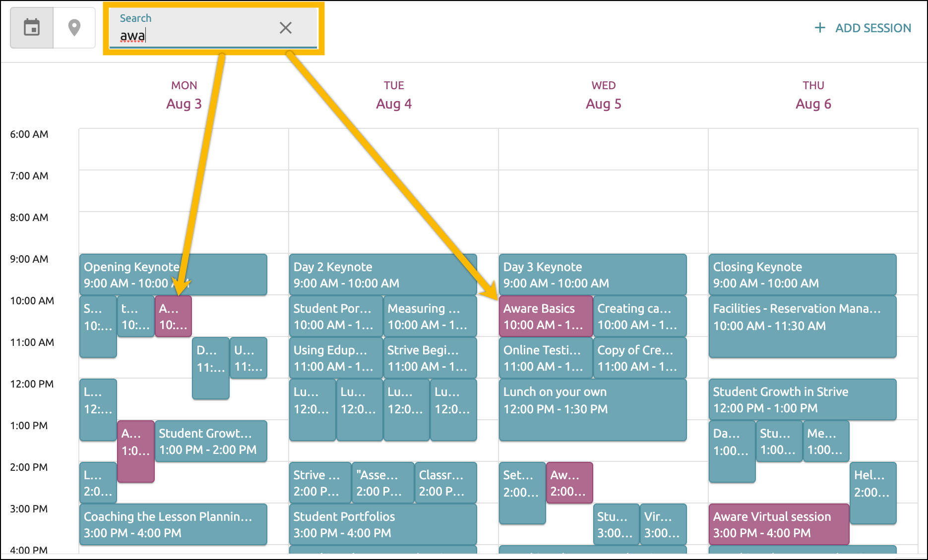
Task: Select Day 2 Keynote session
Action: 382,275
